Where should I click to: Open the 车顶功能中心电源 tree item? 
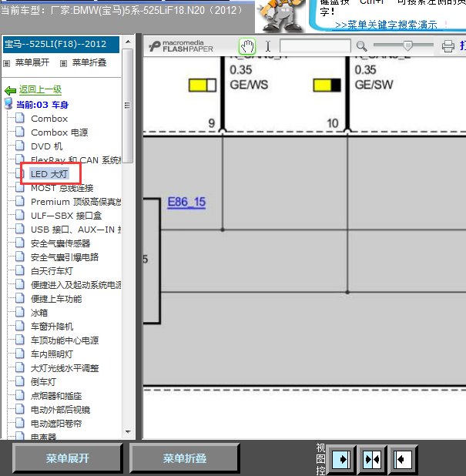(65, 340)
